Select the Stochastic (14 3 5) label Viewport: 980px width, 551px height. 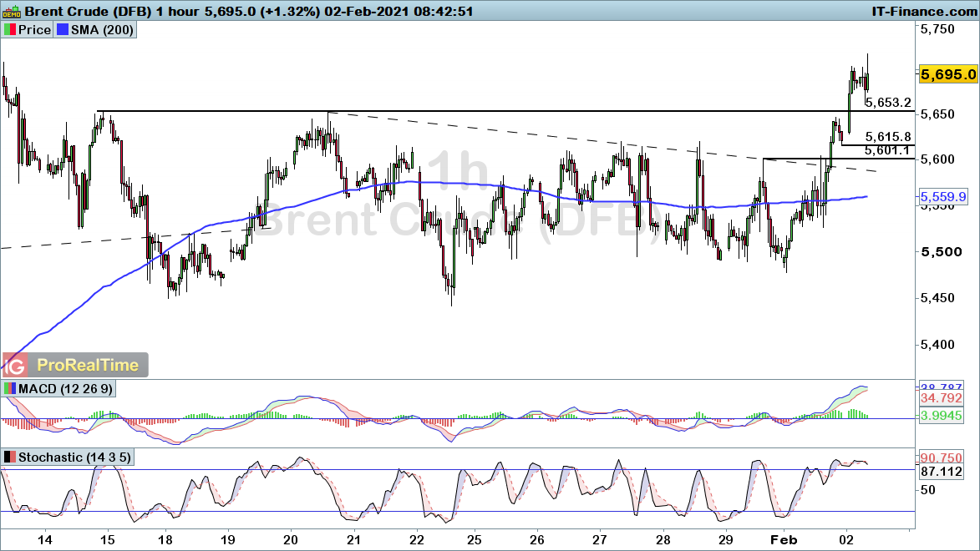[75, 457]
